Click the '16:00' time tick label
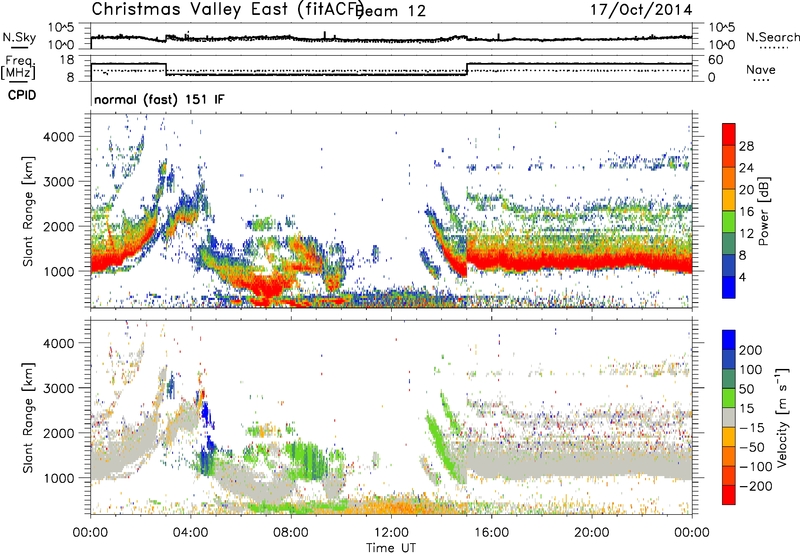 click(491, 533)
